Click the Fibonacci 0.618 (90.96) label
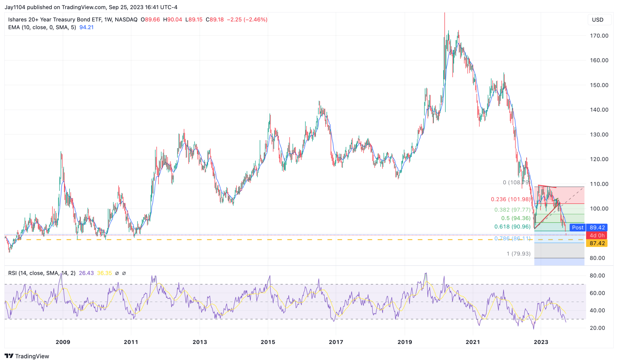 [x=512, y=227]
